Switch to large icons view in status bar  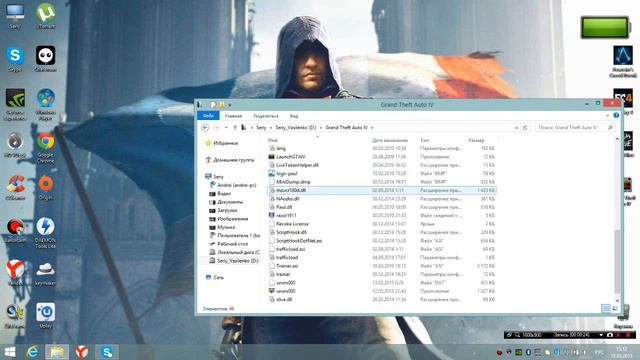coord(614,309)
